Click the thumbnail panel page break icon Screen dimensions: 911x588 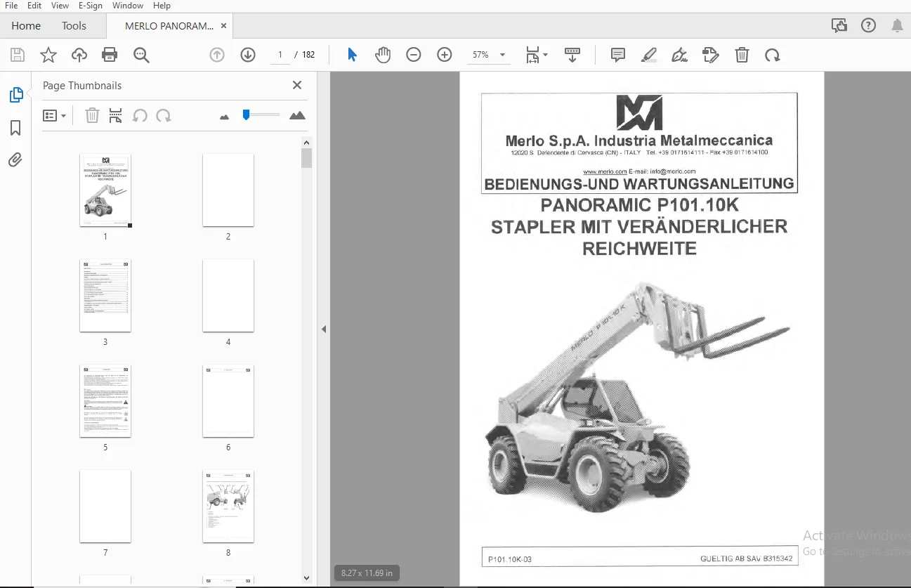[116, 116]
